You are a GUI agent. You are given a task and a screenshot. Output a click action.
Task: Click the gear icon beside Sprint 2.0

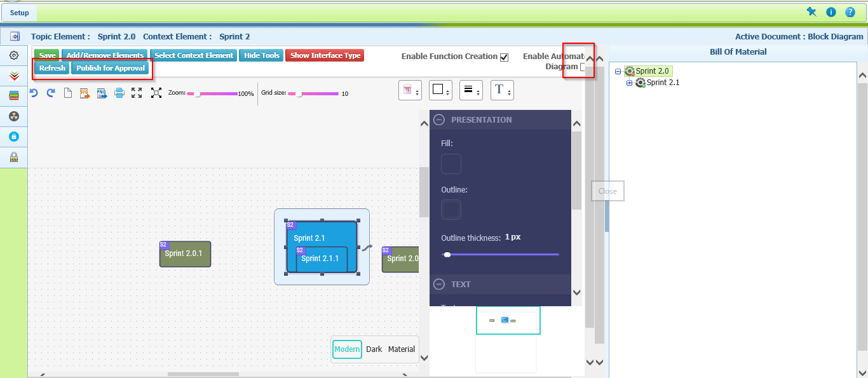(629, 71)
